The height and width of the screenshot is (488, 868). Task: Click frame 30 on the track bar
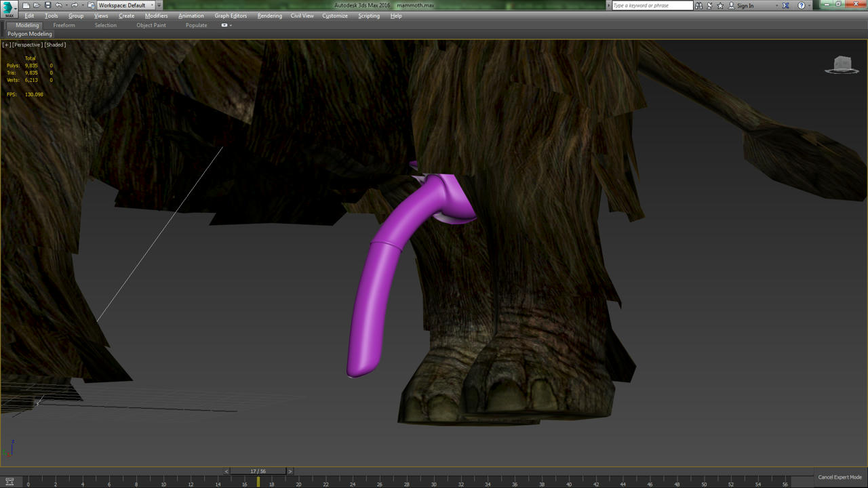pyautogui.click(x=433, y=484)
